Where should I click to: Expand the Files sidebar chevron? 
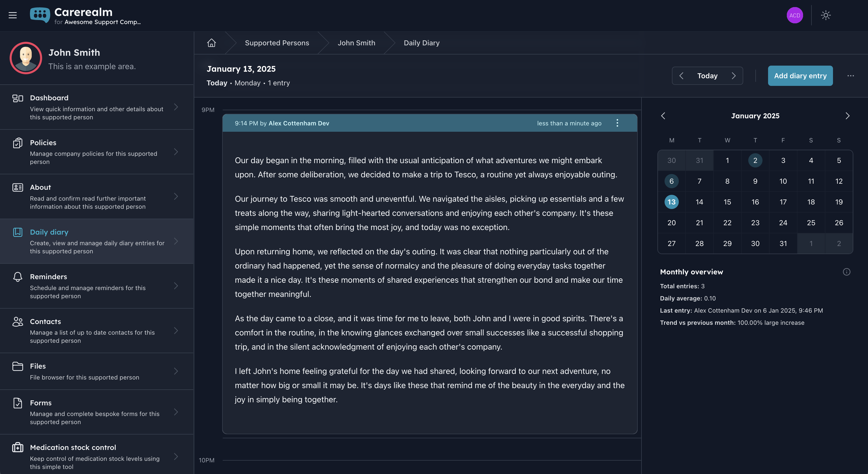pos(176,371)
